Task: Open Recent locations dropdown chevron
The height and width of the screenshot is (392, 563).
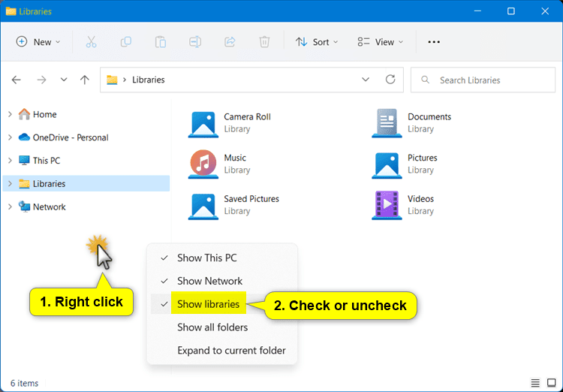Action: click(x=64, y=80)
